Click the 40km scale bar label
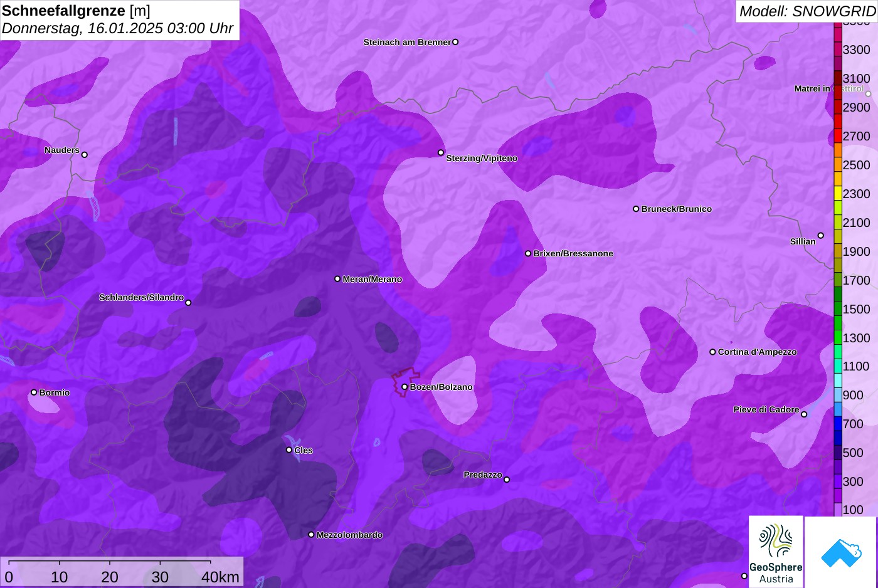Screen dimensions: 878x588 coord(220,577)
